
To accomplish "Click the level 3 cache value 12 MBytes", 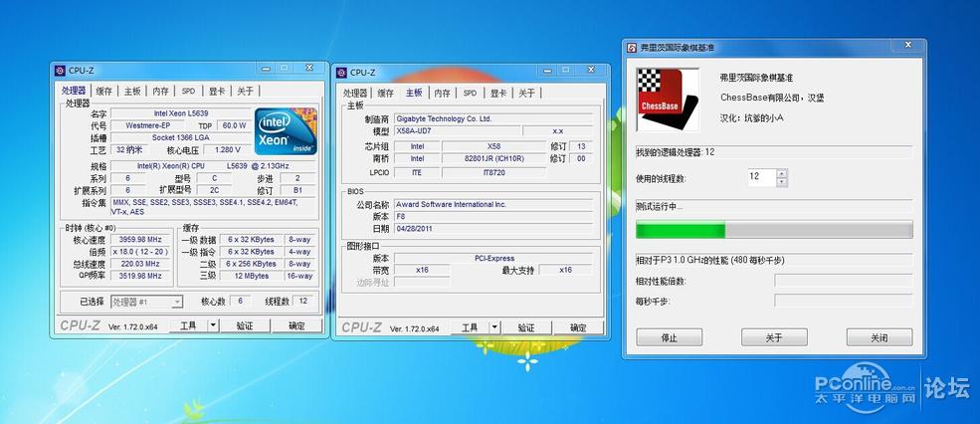I will 250,276.
